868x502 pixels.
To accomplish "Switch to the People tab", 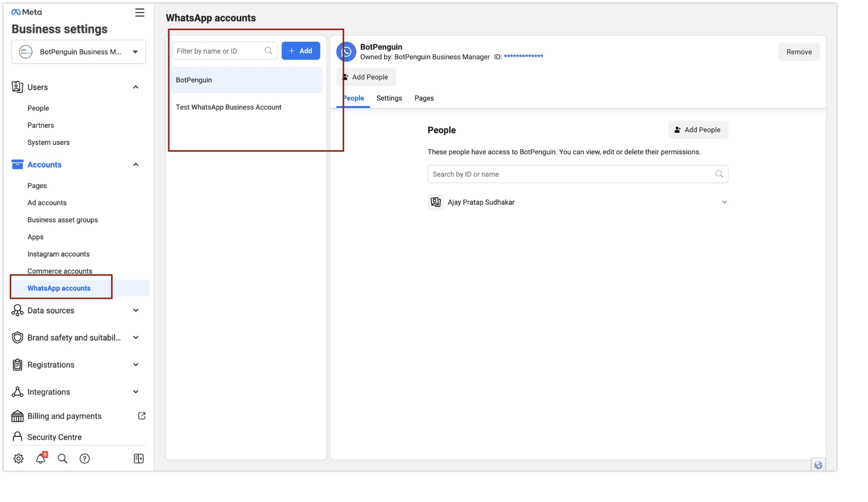I will [x=353, y=99].
